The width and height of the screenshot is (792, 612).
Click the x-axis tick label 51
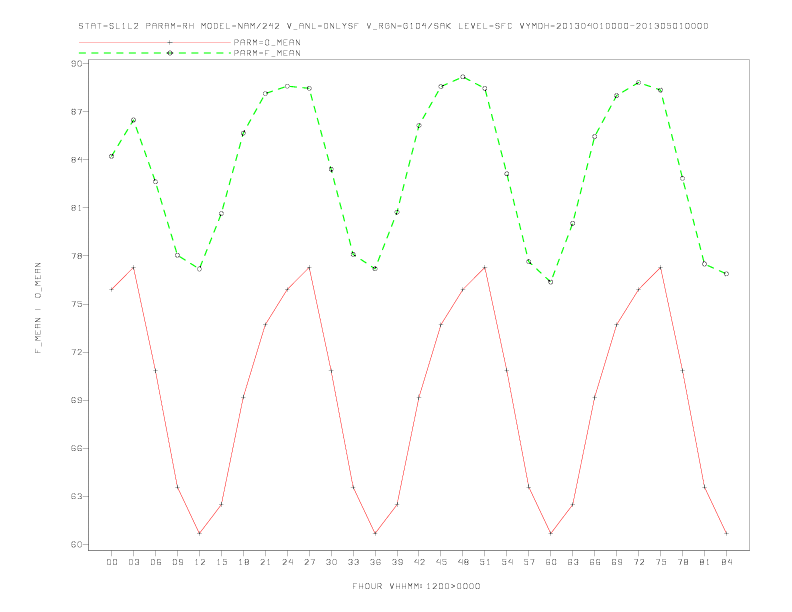tap(485, 562)
